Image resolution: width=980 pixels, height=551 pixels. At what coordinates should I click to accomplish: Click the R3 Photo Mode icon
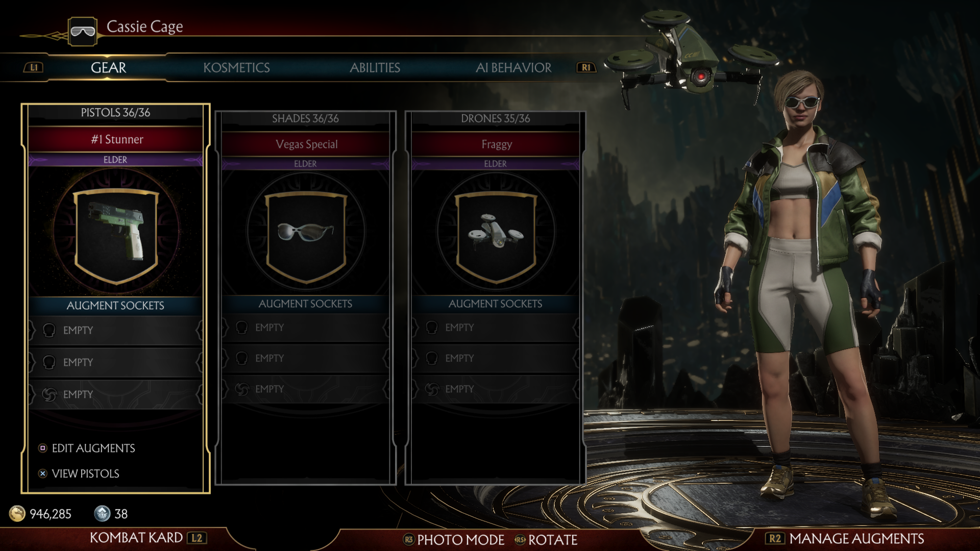coord(408,539)
